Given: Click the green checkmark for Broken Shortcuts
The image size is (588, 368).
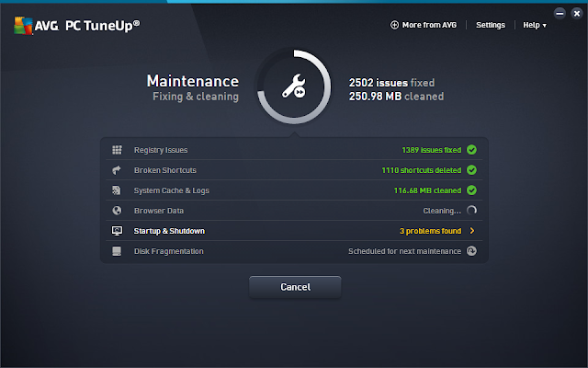Looking at the screenshot, I should (x=471, y=170).
